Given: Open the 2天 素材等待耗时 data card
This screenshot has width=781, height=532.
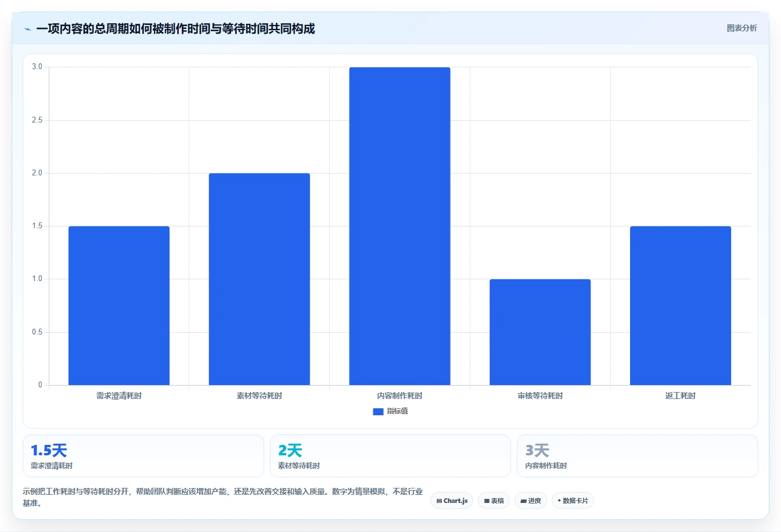Looking at the screenshot, I should pyautogui.click(x=390, y=456).
